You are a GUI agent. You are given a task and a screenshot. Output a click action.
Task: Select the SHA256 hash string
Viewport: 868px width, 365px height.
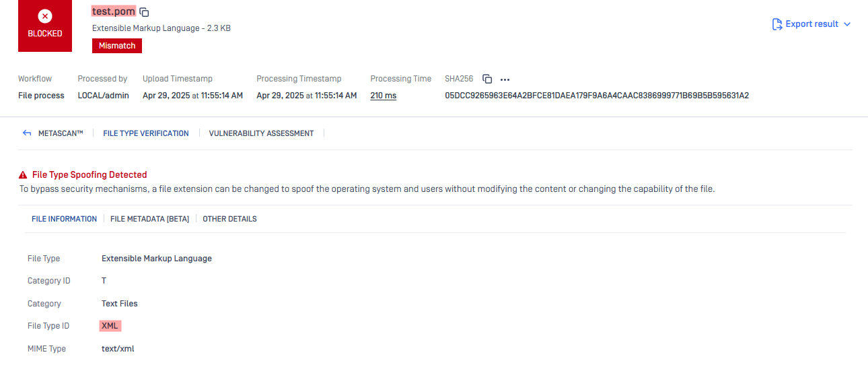597,96
